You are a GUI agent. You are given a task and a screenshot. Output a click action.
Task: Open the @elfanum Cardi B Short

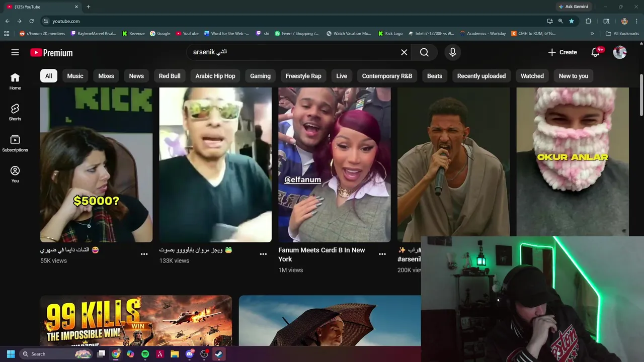coord(334,165)
